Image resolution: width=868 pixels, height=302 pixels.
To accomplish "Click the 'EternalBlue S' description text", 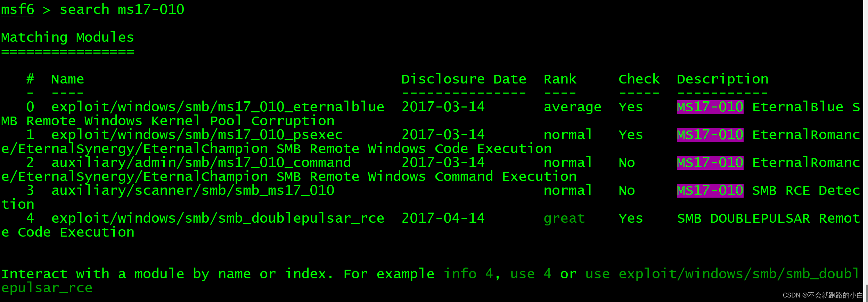I will point(806,107).
